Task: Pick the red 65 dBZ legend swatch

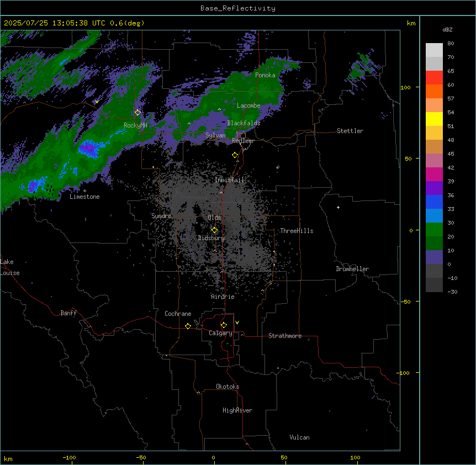Action: [x=434, y=78]
